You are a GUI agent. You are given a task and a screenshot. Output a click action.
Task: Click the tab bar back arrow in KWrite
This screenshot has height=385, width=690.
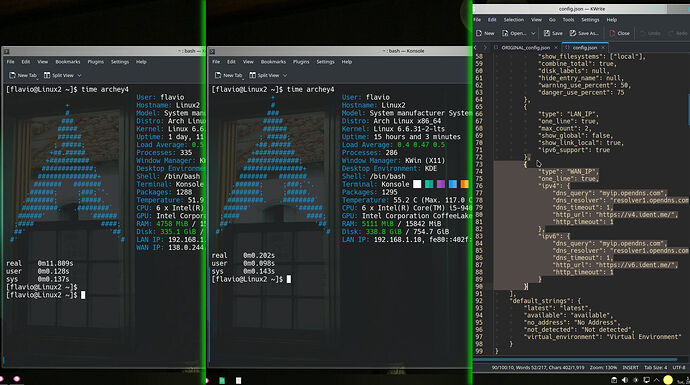point(476,47)
